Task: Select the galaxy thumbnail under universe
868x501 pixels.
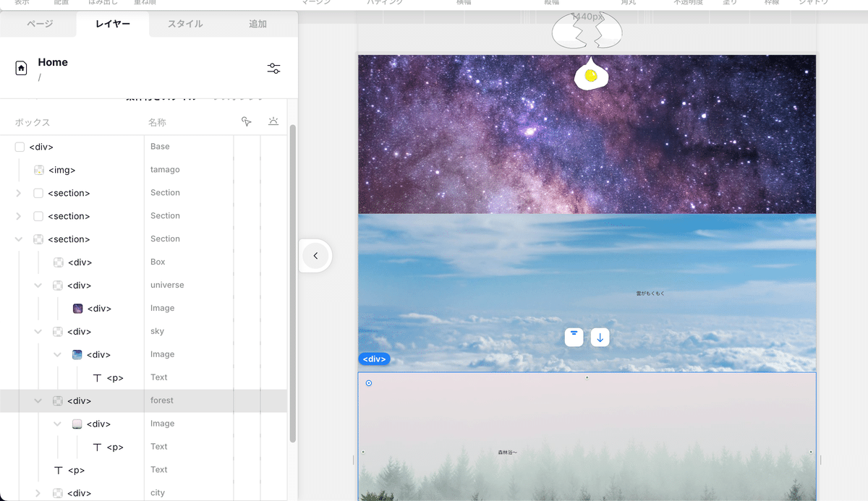Action: (77, 309)
